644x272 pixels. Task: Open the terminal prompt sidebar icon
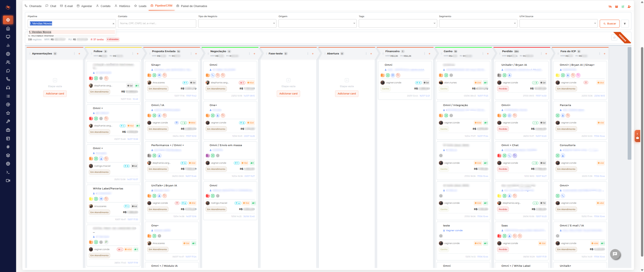8,172
